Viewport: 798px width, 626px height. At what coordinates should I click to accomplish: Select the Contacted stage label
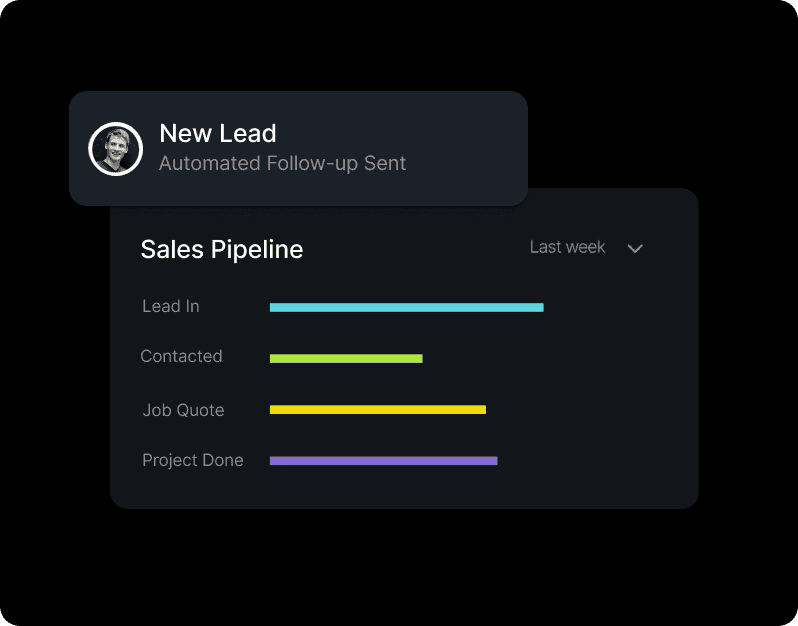point(181,356)
